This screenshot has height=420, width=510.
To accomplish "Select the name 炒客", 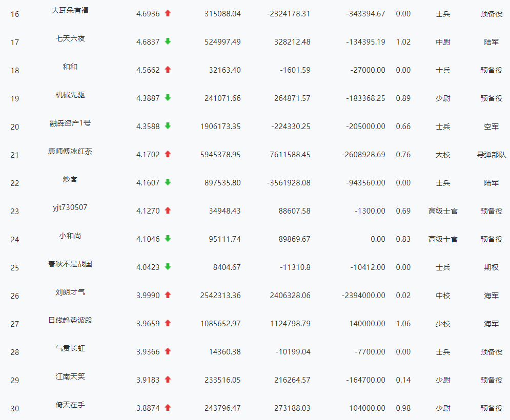I will pyautogui.click(x=70, y=179).
